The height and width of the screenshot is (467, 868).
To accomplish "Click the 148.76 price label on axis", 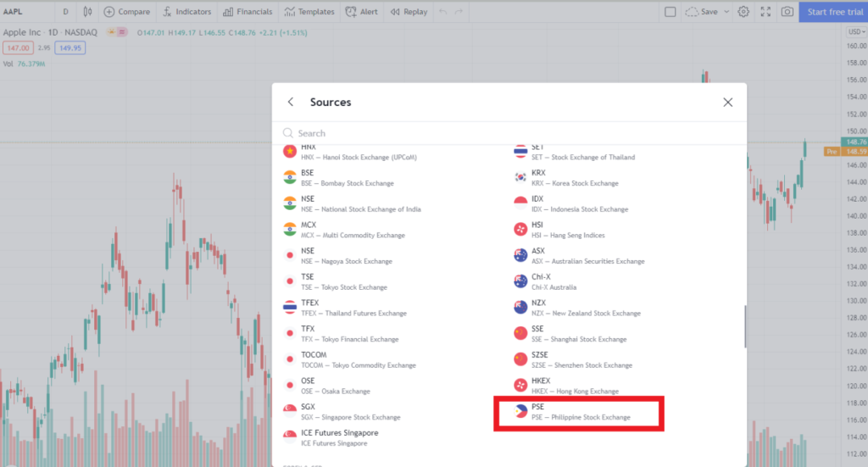I will tap(856, 142).
